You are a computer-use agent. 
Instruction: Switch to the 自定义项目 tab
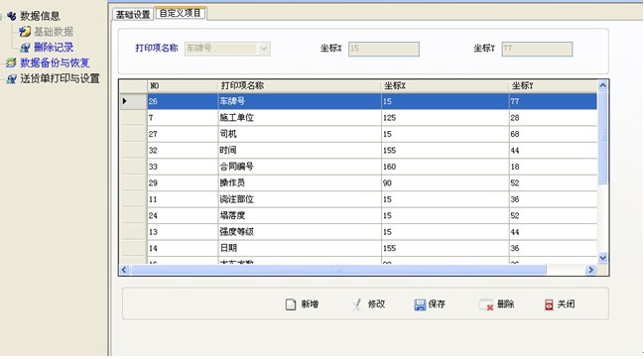(180, 13)
